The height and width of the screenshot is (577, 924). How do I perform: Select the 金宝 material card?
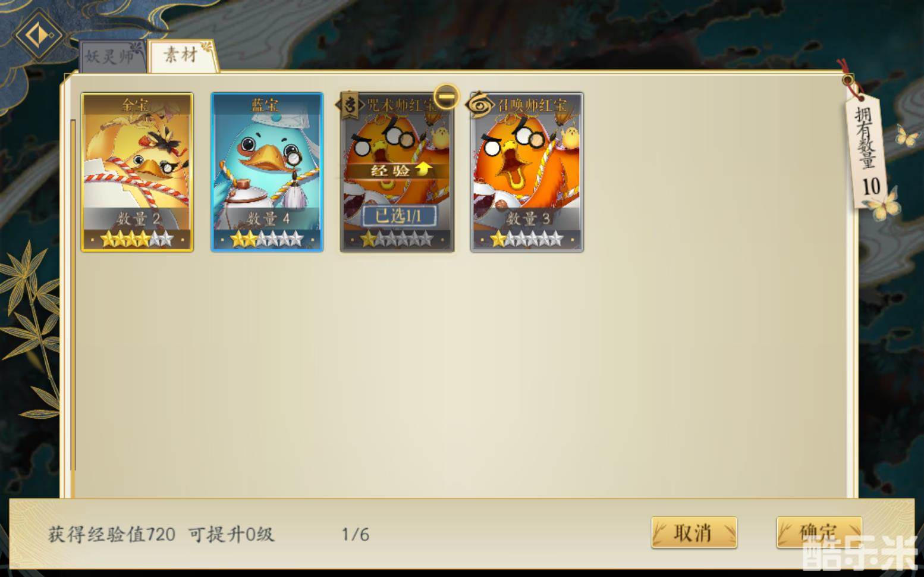click(x=137, y=173)
